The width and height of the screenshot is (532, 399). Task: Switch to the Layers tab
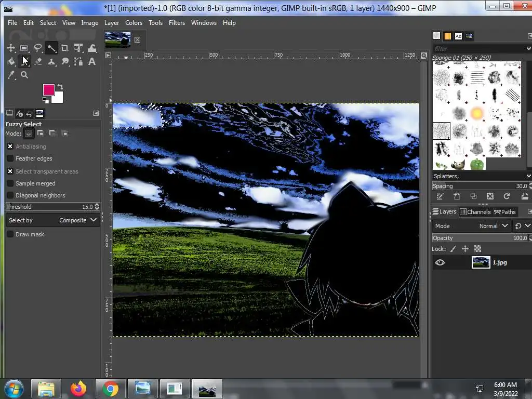(x=445, y=212)
